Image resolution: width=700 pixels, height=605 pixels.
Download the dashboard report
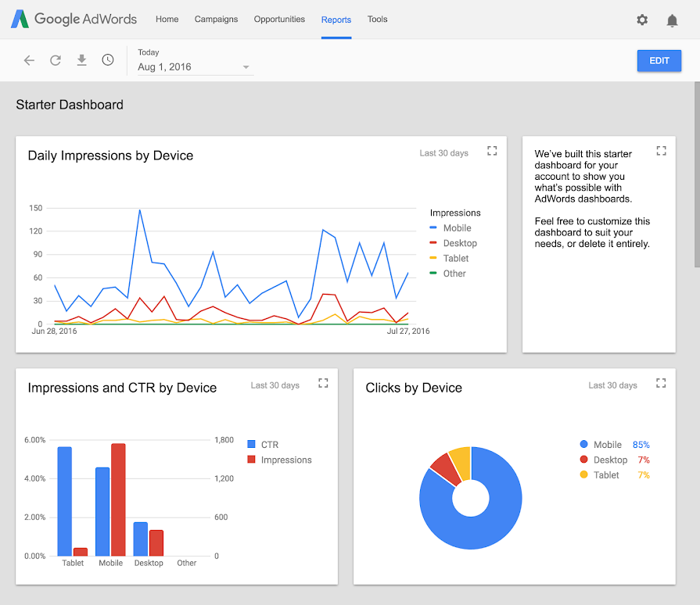[x=81, y=59]
